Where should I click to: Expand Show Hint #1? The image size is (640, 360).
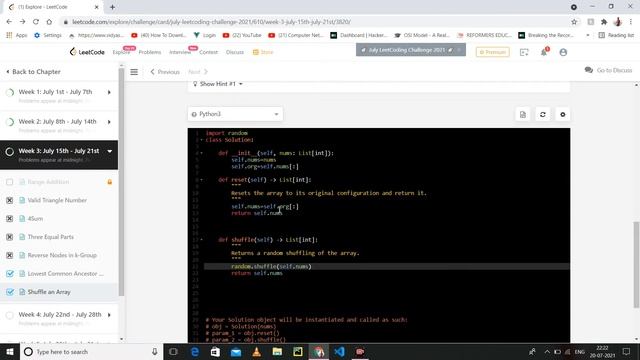(218, 84)
